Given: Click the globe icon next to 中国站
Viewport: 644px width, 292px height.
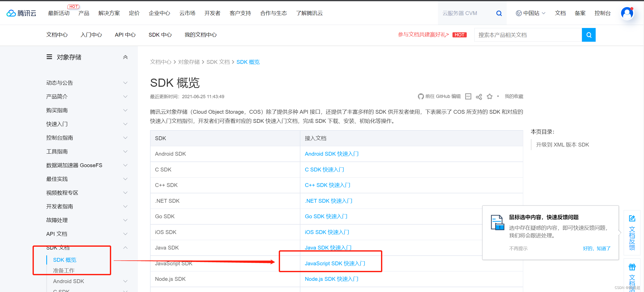Looking at the screenshot, I should click(519, 13).
